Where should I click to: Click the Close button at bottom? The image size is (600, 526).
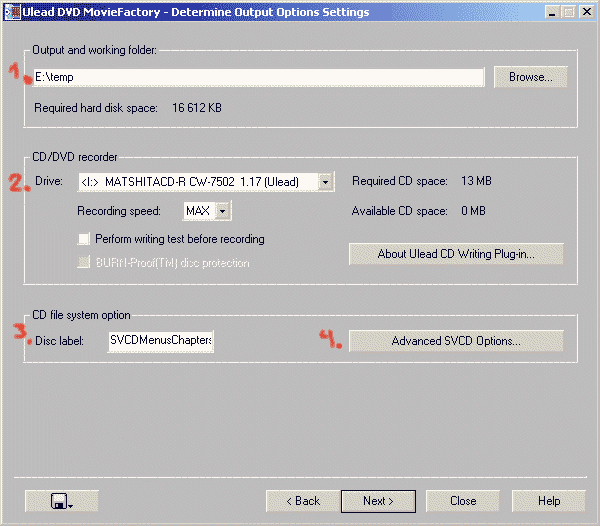pyautogui.click(x=463, y=501)
